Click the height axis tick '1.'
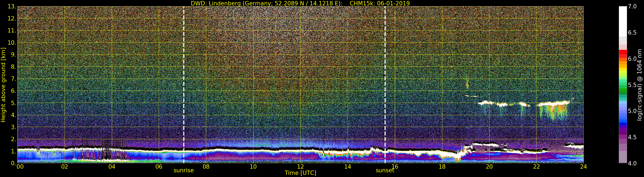This screenshot has width=644, height=177. [x=14, y=151]
